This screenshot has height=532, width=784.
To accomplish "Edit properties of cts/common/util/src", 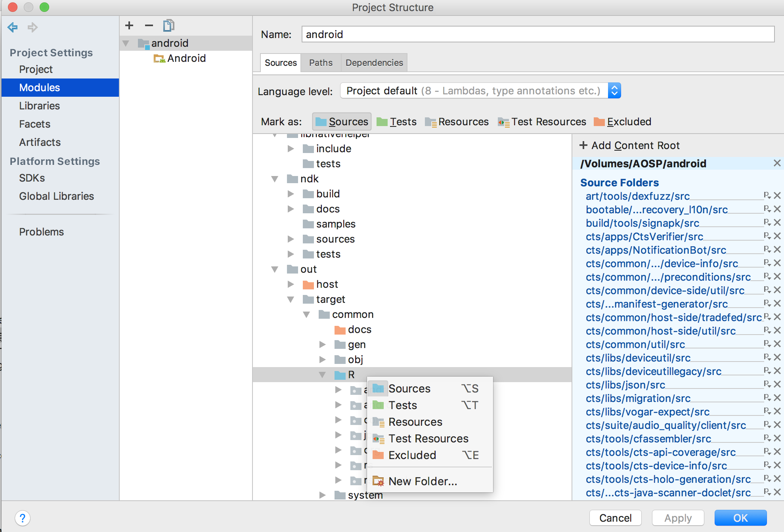I will click(767, 344).
